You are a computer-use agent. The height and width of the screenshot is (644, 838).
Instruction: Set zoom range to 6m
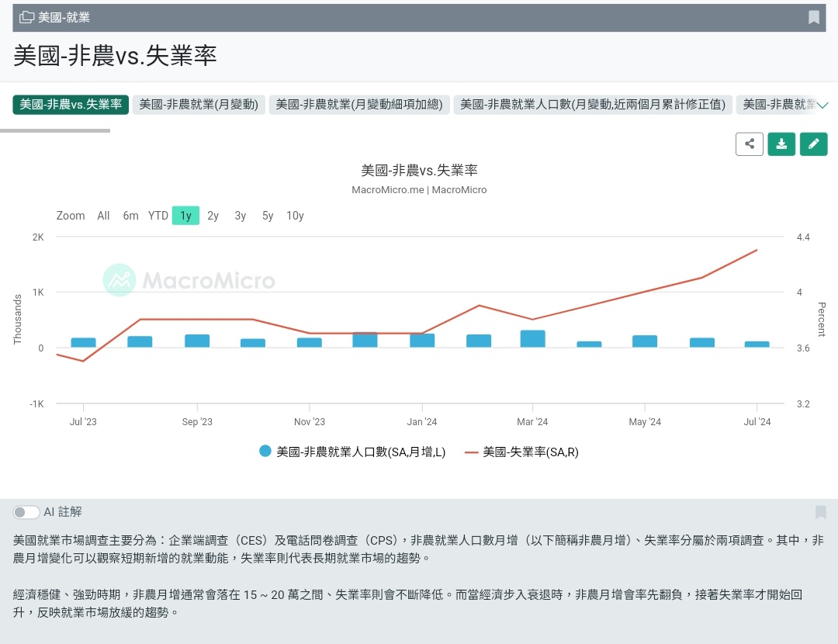click(x=130, y=216)
